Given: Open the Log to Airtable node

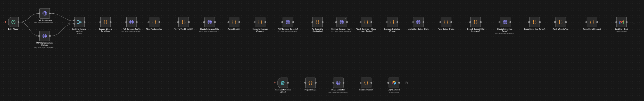Looking at the screenshot, I should click(394, 83).
